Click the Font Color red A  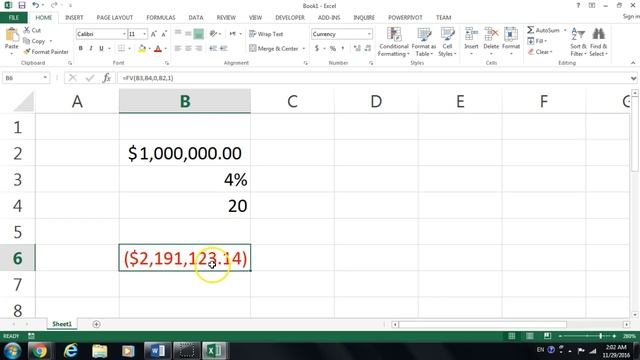pos(158,49)
